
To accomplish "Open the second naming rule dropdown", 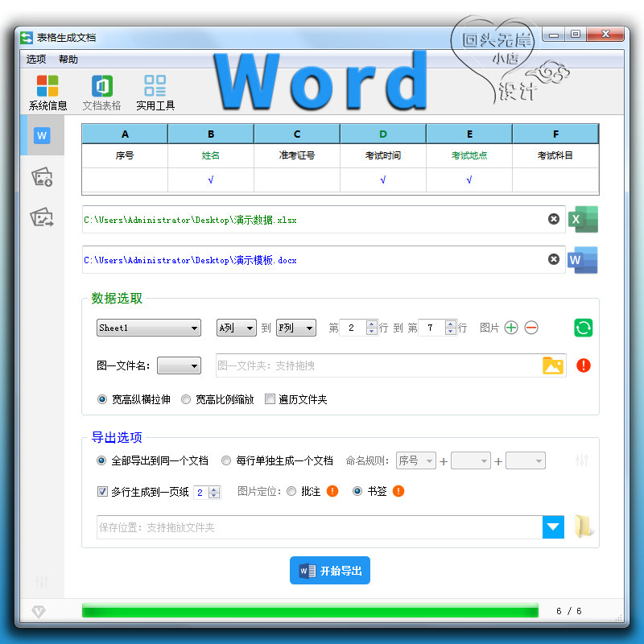I will click(x=471, y=460).
